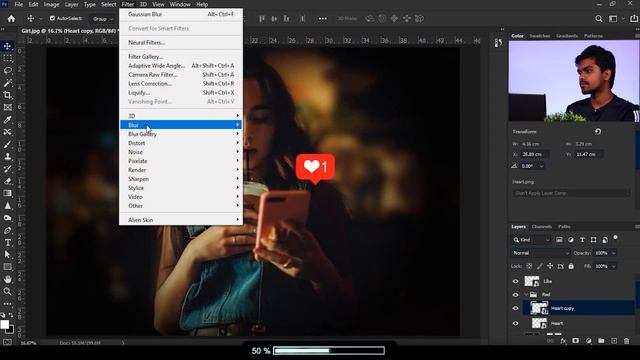The width and height of the screenshot is (640, 360).
Task: Select the Eyedropper tool
Action: tap(7, 120)
